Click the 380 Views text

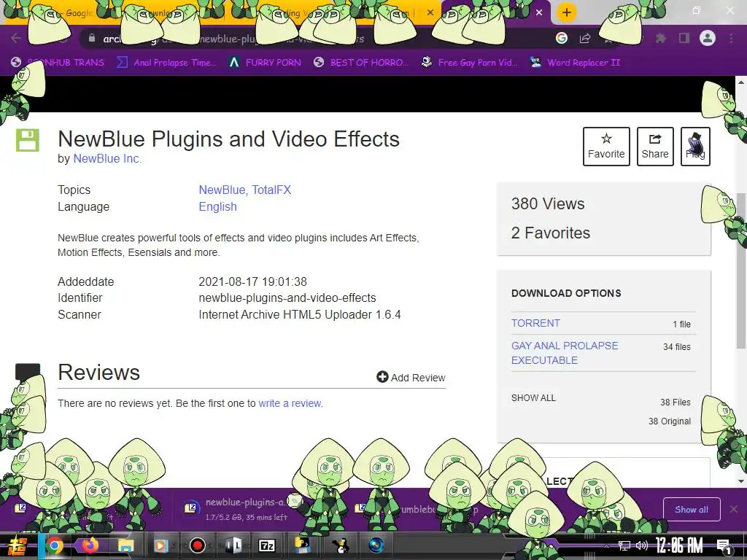[548, 204]
